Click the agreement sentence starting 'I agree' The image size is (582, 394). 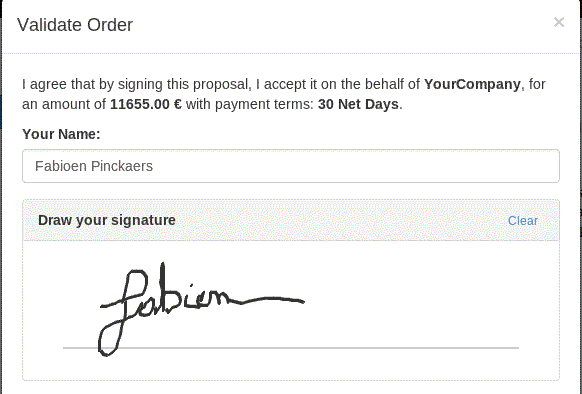(x=284, y=94)
